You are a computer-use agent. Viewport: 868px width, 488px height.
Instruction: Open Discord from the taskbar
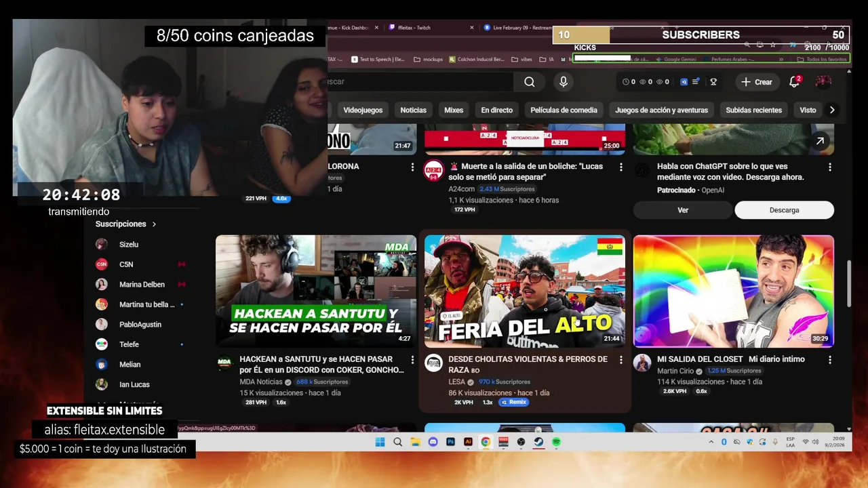click(x=433, y=442)
